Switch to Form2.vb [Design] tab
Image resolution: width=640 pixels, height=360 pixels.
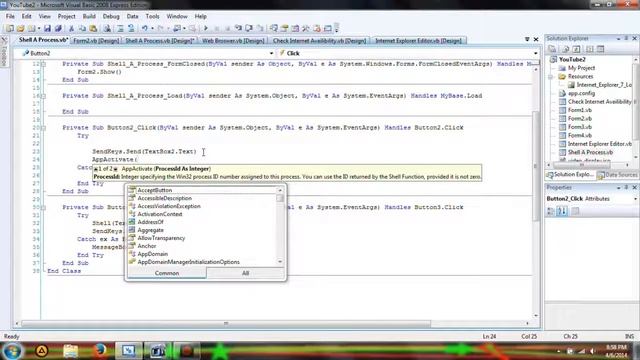click(96, 41)
